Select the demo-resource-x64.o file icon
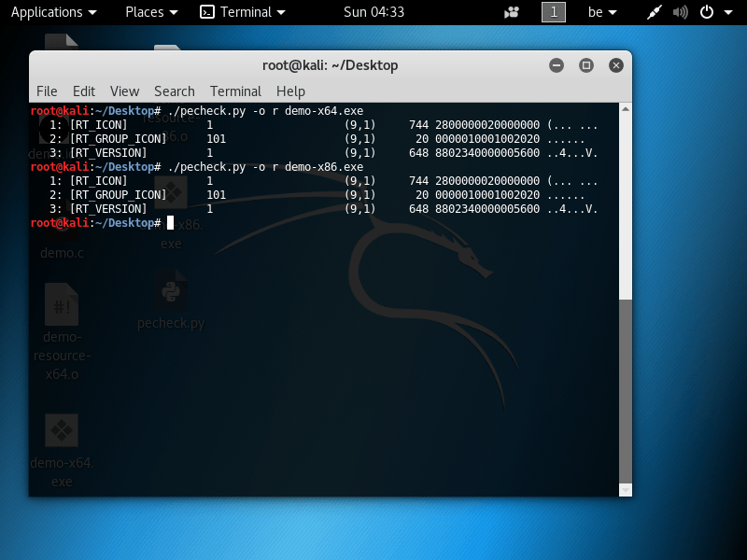The image size is (747, 560). (x=62, y=304)
